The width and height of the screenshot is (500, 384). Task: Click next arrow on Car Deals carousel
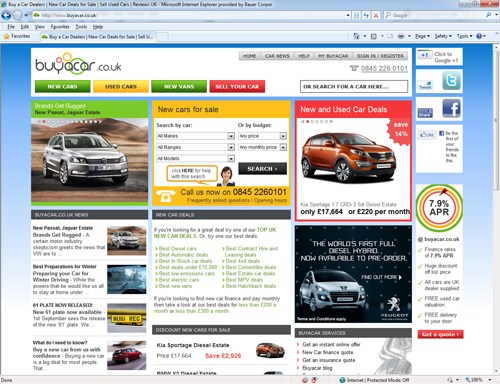point(331,122)
